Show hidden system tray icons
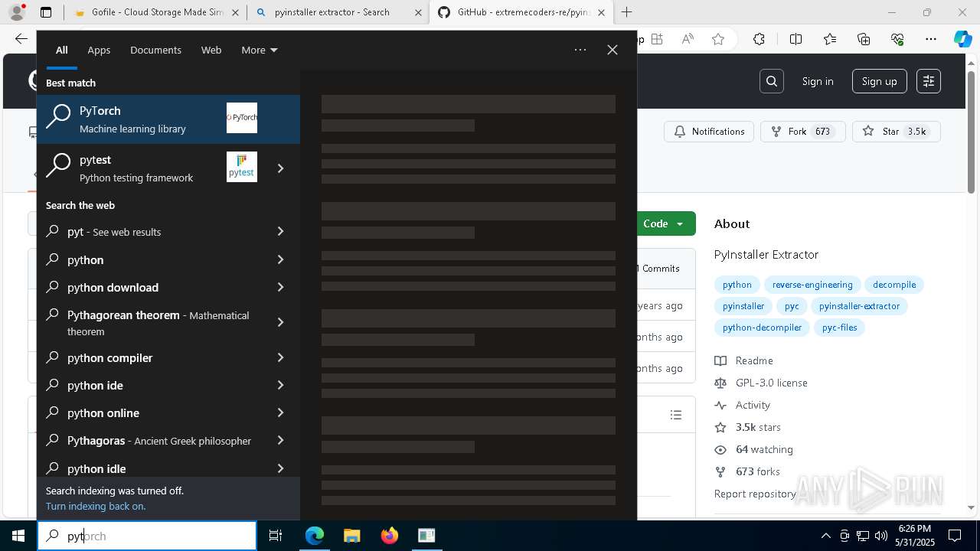Screen dimensions: 980x551 (x=825, y=536)
